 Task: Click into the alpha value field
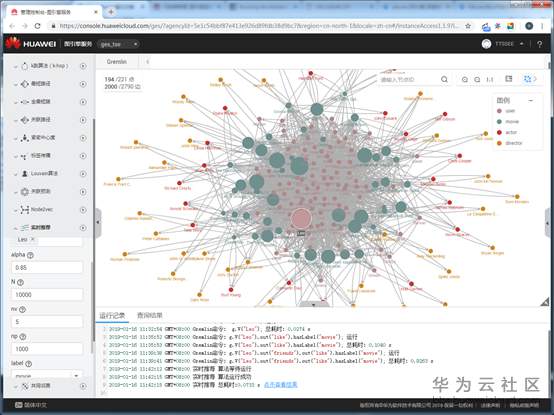click(47, 267)
